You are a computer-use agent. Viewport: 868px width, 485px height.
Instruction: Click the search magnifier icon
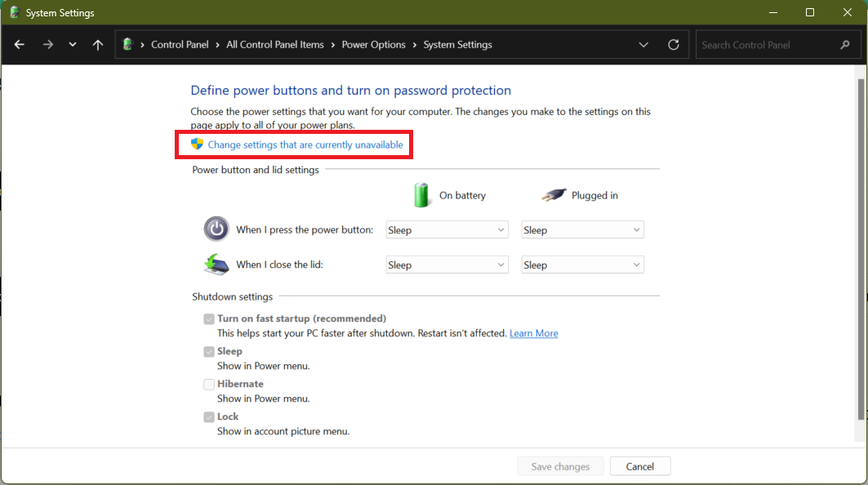(x=845, y=45)
